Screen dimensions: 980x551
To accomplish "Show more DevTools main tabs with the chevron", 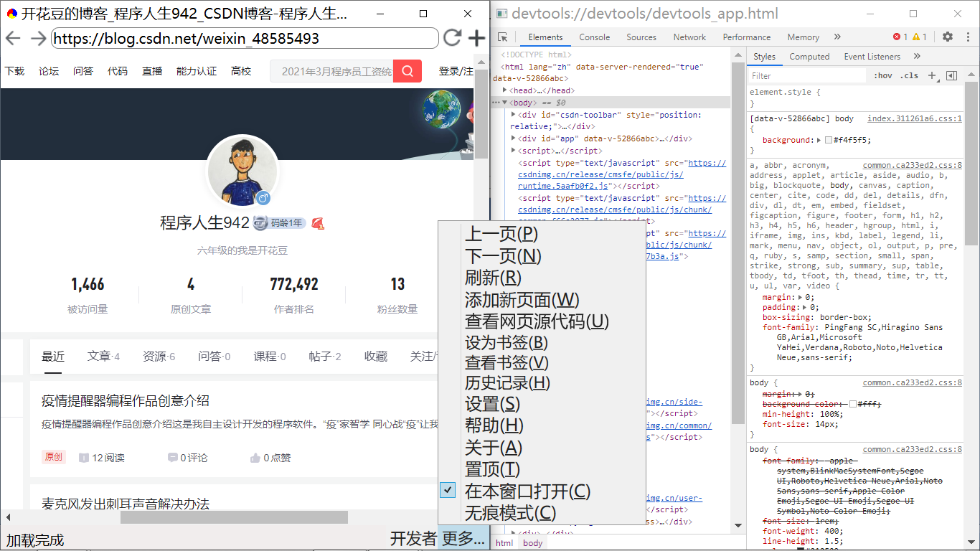I will (x=837, y=37).
